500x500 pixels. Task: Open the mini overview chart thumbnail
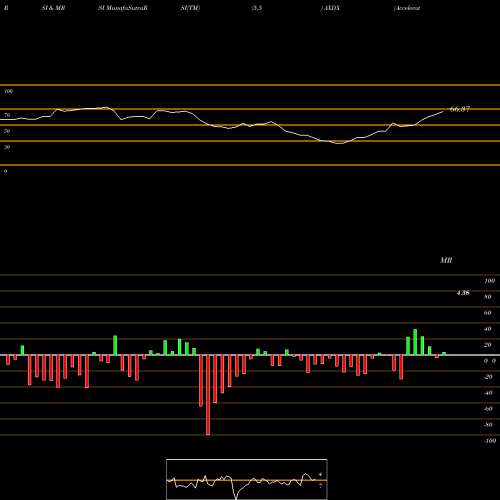(247, 479)
